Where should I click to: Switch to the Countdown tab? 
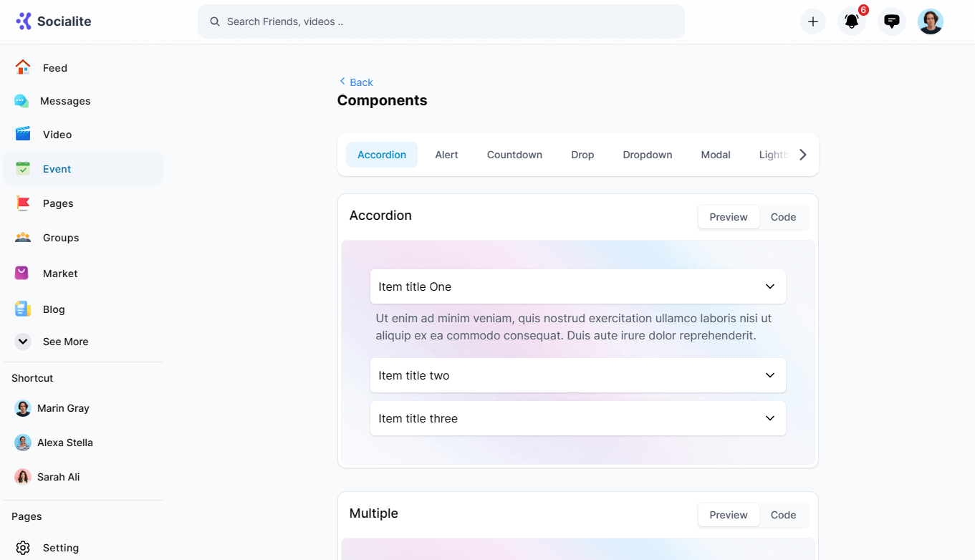(514, 155)
